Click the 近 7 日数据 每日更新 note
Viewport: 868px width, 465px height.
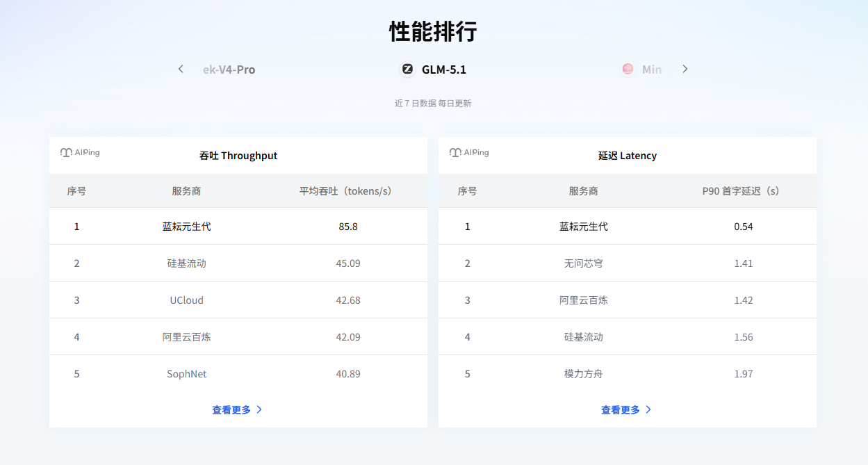(x=433, y=104)
